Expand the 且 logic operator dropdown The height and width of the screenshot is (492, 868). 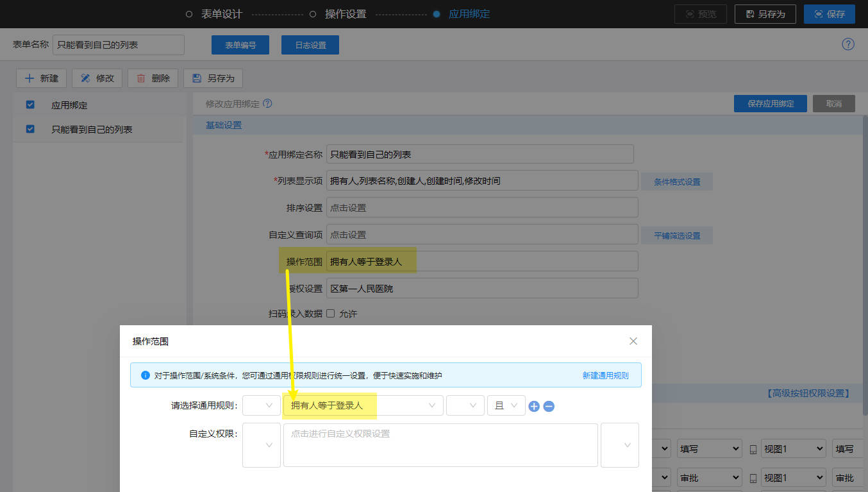pyautogui.click(x=506, y=405)
